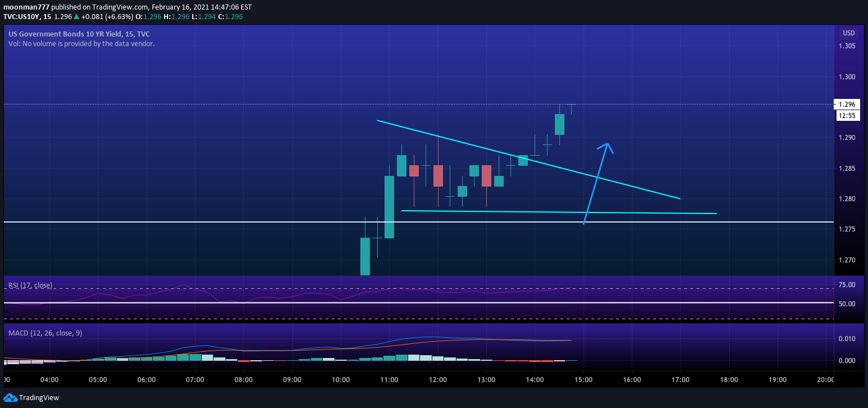Click the 1.270 price axis label
The width and height of the screenshot is (868, 408).
(x=847, y=260)
